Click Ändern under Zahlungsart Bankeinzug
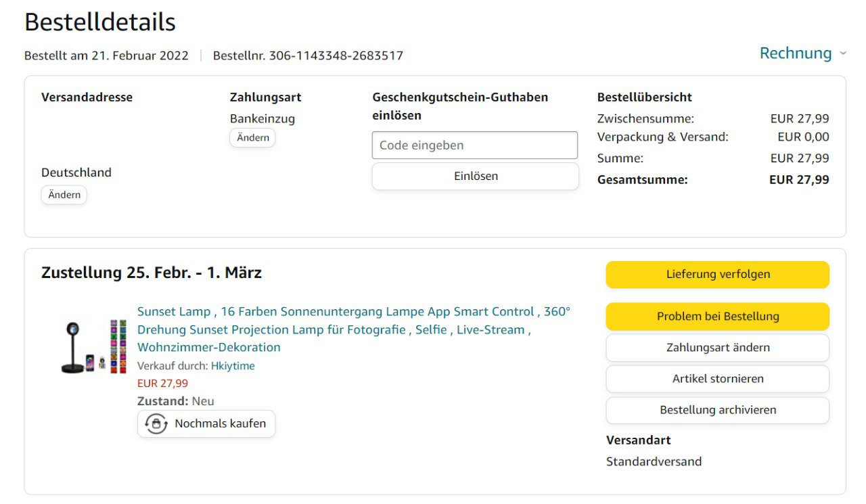This screenshot has width=866, height=504. [x=252, y=138]
